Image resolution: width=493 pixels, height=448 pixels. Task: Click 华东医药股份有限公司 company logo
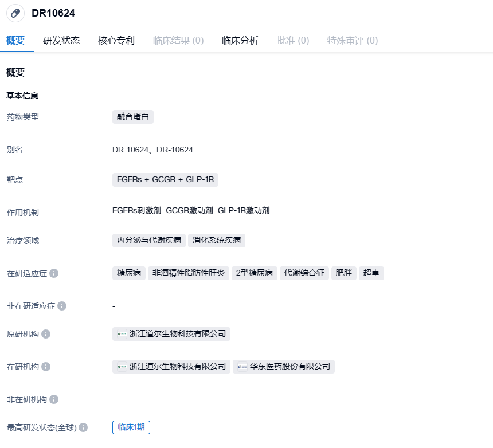pyautogui.click(x=242, y=367)
